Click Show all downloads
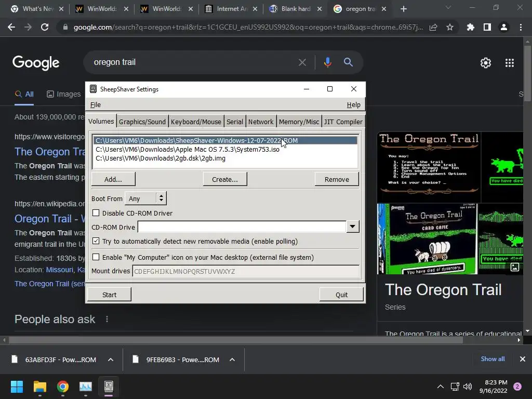532x399 pixels. pyautogui.click(x=493, y=359)
